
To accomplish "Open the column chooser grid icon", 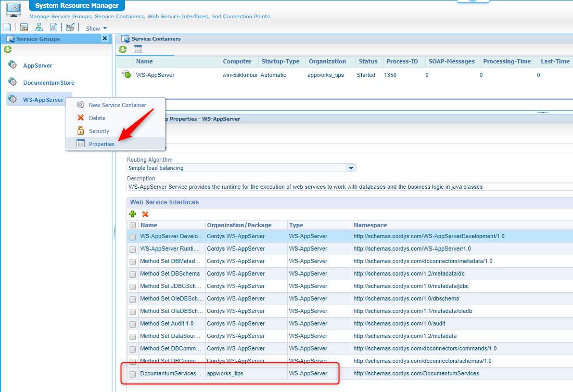I will (x=138, y=49).
